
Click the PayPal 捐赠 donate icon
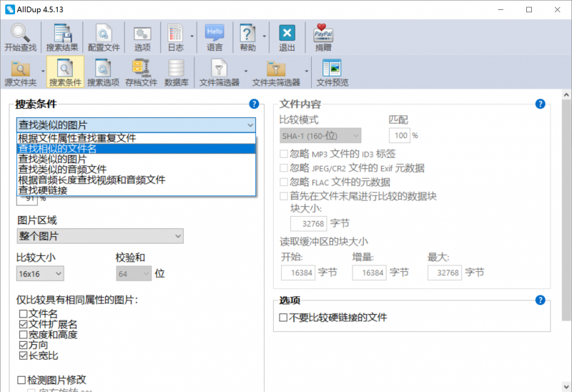(323, 33)
